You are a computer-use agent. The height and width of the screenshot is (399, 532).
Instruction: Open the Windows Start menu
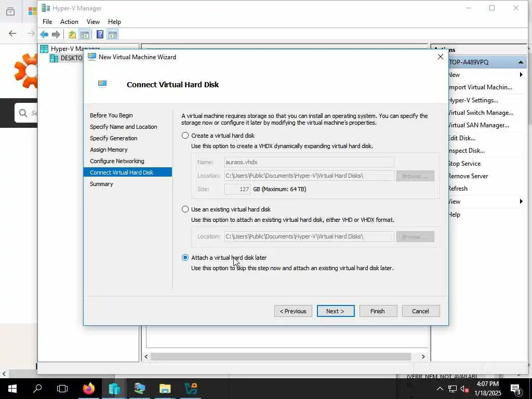coord(12,389)
